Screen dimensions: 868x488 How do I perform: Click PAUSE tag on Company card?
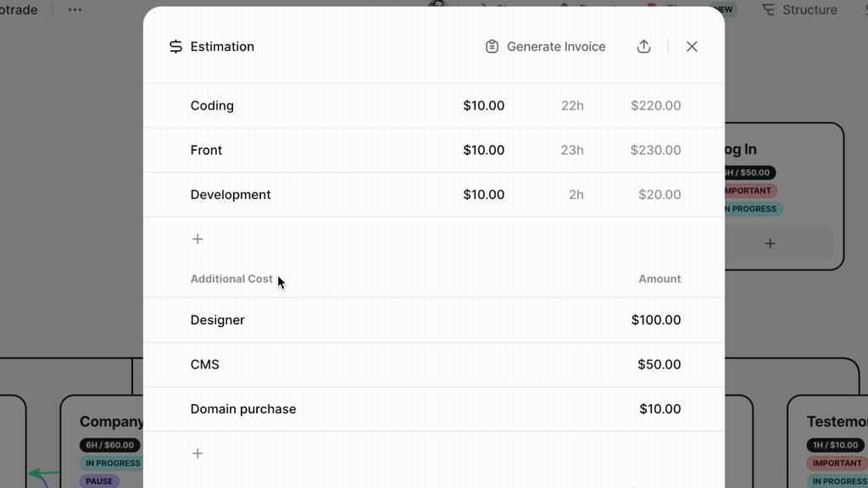pos(99,481)
